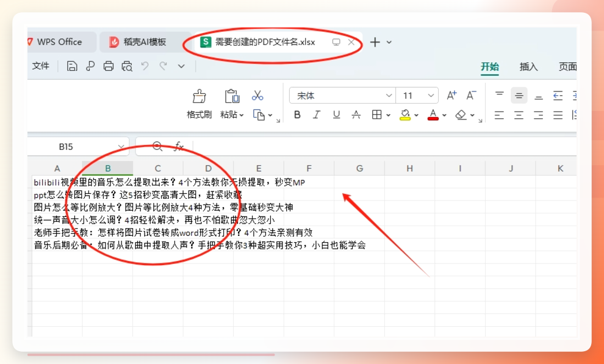Expand the Borders dropdown arrow
The image size is (604, 364).
point(388,115)
